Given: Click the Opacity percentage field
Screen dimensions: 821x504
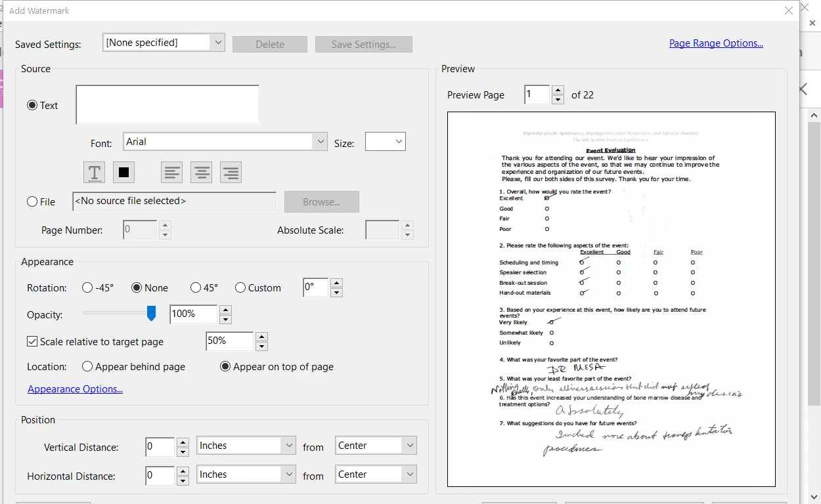Looking at the screenshot, I should [193, 314].
